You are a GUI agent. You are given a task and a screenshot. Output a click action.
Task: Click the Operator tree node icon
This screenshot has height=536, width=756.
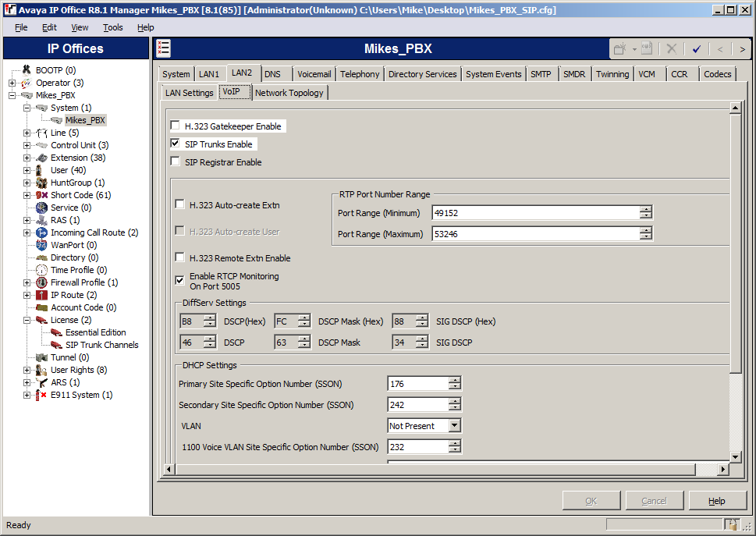pos(27,83)
